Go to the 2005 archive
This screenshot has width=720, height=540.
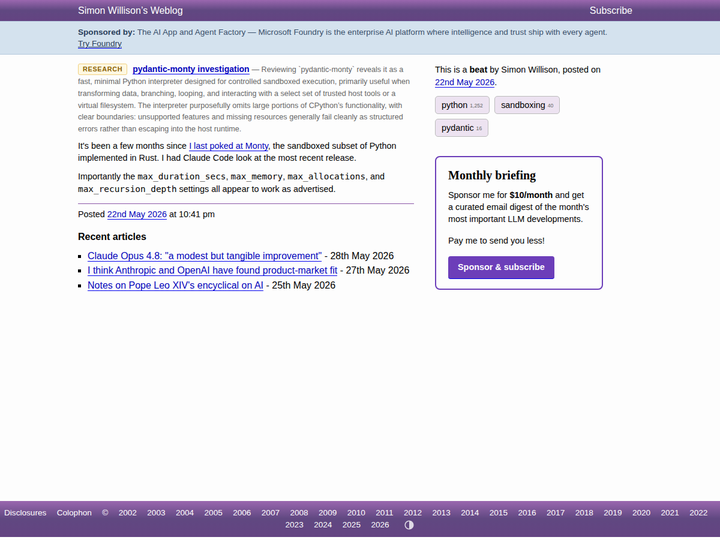213,513
